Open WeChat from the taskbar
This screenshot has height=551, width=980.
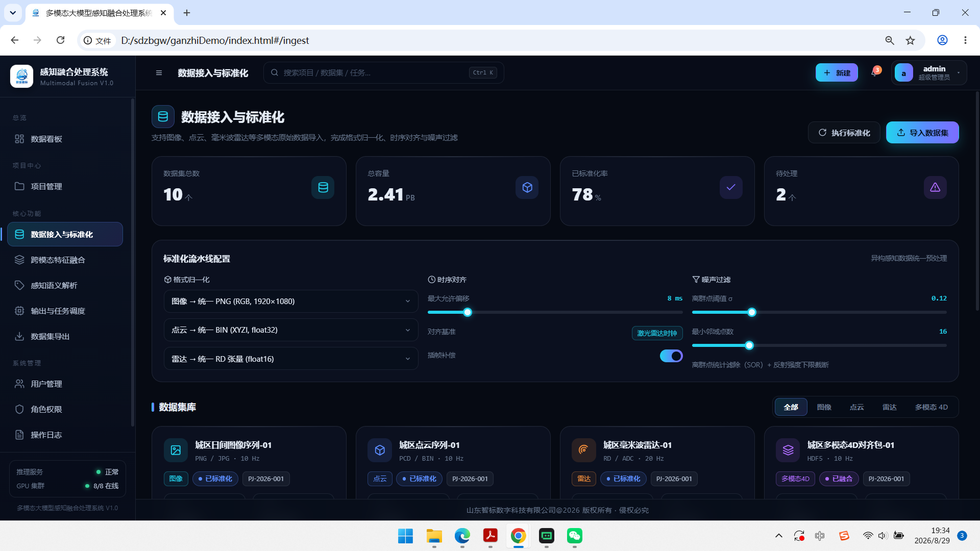[574, 536]
